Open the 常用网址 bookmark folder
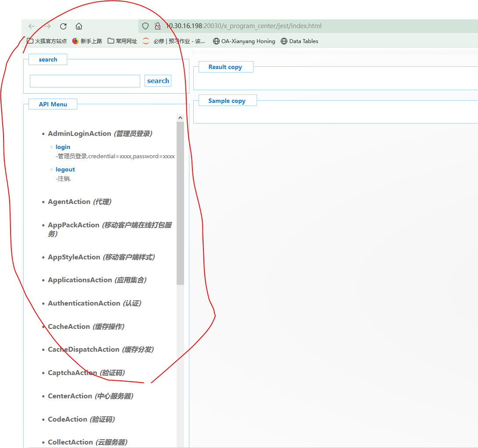Screen dimensions: 478x448 pyautogui.click(x=123, y=41)
